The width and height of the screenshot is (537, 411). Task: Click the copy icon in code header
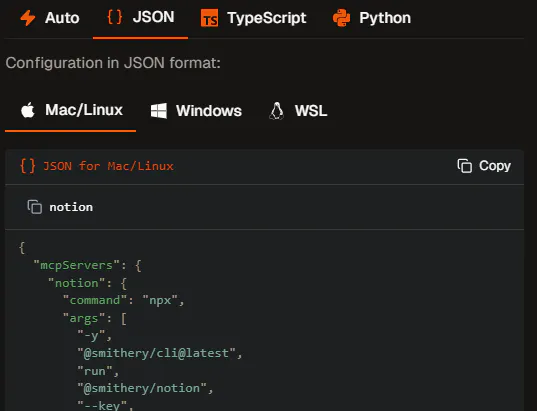point(465,166)
